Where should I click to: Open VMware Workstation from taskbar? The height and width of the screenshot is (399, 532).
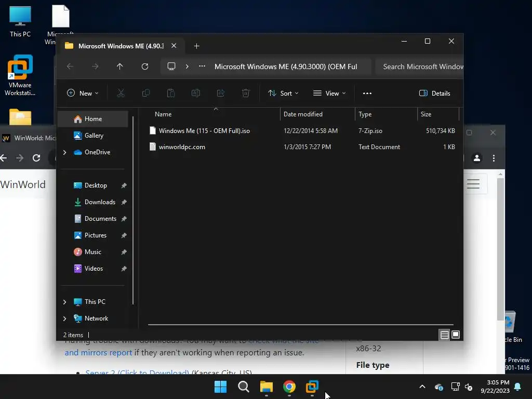tap(312, 387)
